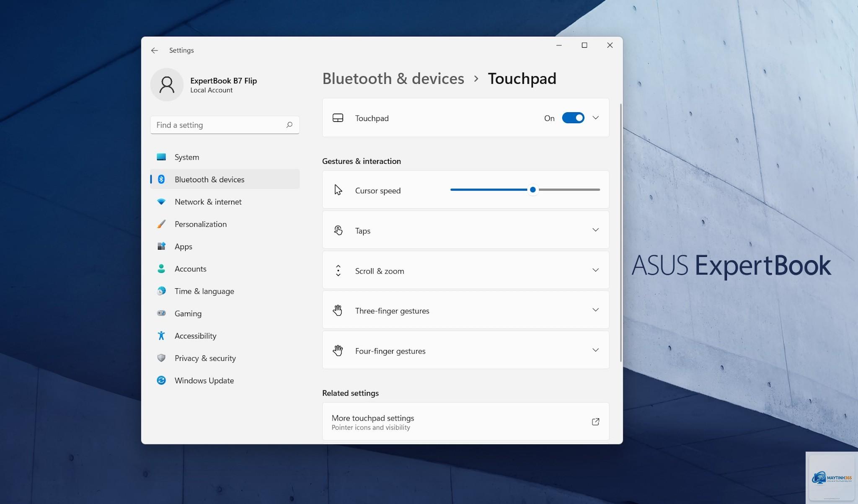Click the Privacy shield icon
This screenshot has width=858, height=504.
point(161,358)
